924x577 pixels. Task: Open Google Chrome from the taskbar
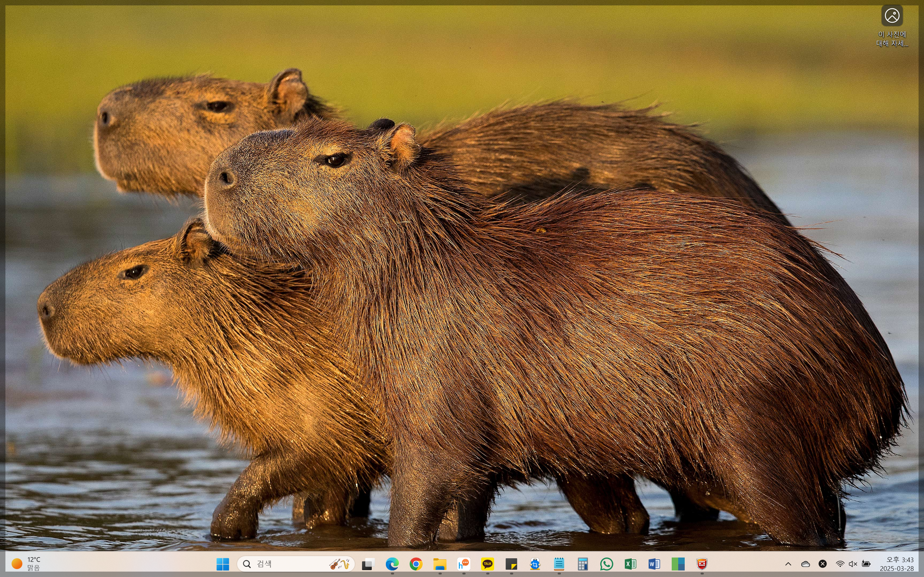(x=416, y=564)
